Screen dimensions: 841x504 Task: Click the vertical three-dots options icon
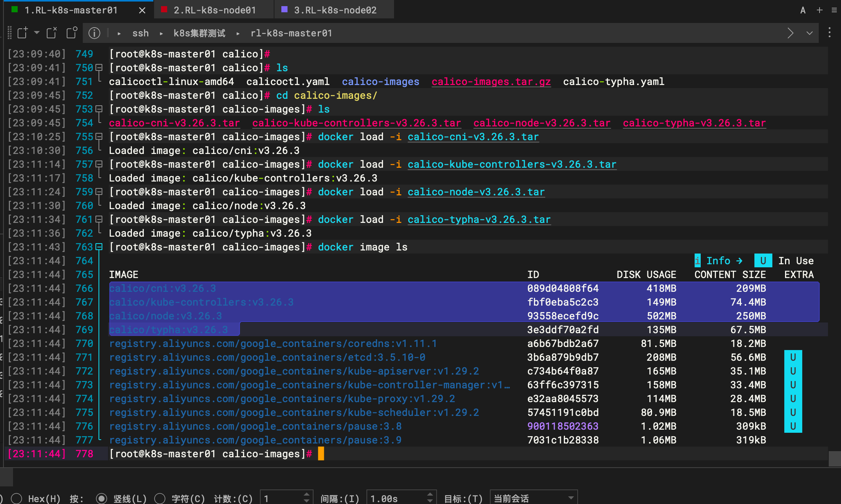coord(830,33)
